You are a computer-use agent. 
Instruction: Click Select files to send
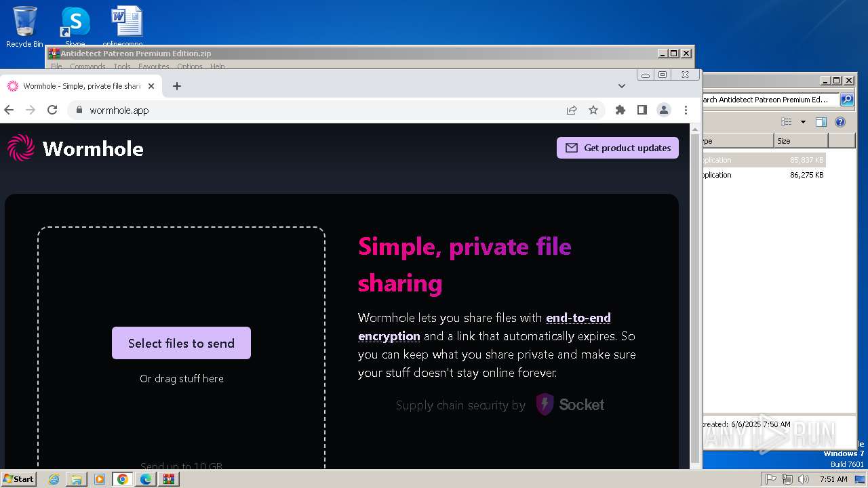pos(181,343)
